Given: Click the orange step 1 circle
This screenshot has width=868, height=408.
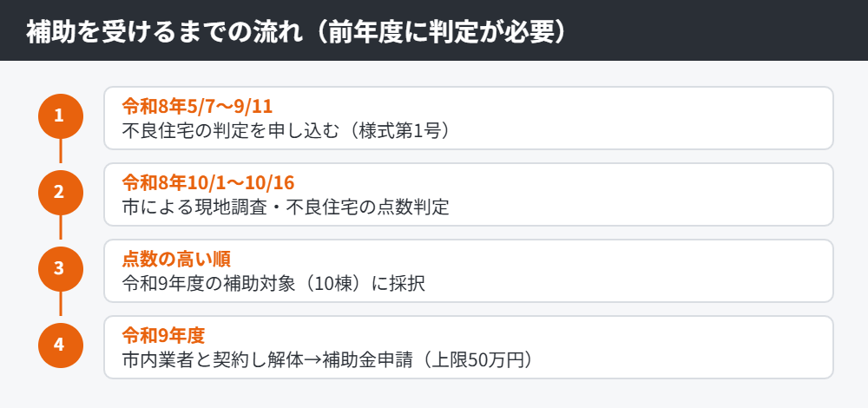Looking at the screenshot, I should click(x=61, y=116).
